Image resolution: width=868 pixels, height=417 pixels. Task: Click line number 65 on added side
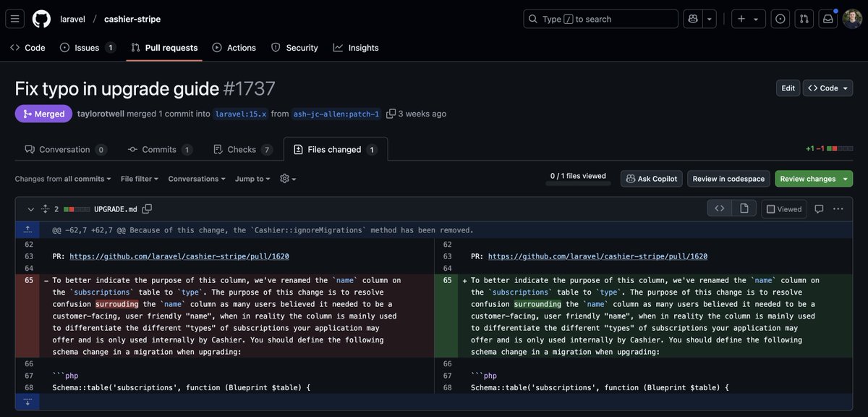click(446, 280)
